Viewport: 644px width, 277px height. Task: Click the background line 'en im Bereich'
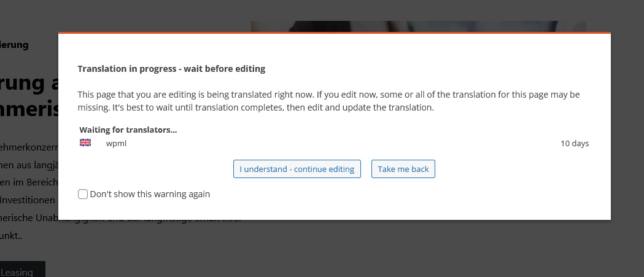tap(28, 182)
